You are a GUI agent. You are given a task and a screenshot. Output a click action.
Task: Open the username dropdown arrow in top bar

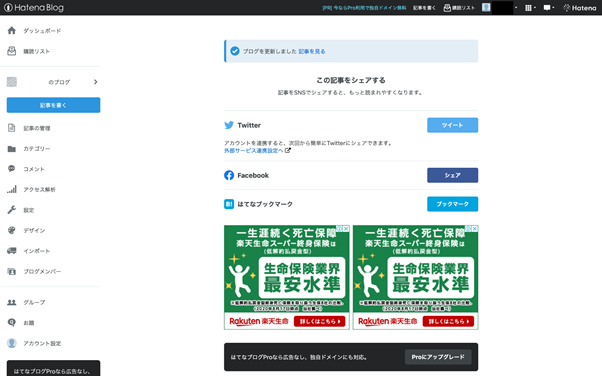tap(516, 8)
